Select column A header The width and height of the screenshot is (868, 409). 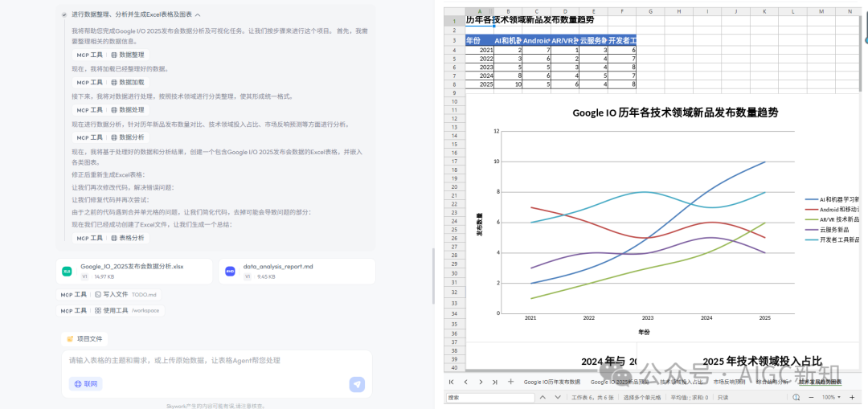point(479,11)
